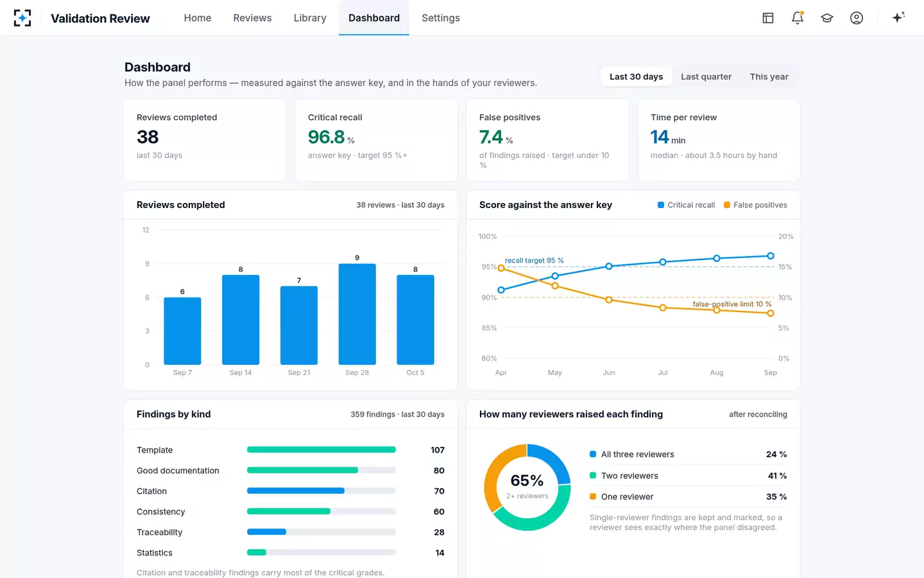Open the layout panel icon

tap(768, 18)
